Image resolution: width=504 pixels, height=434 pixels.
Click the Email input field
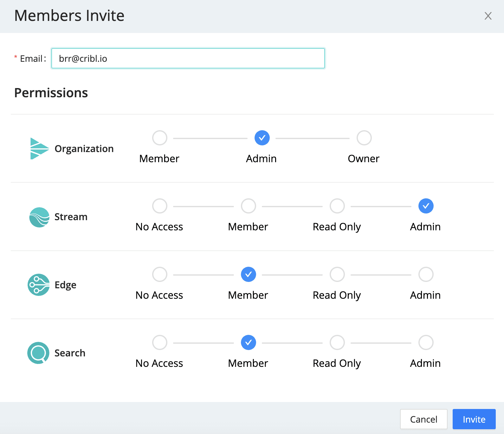click(x=188, y=59)
